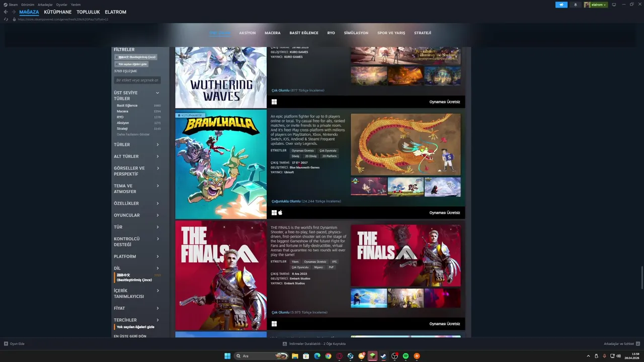Viewport: 644px width, 362px height.
Task: Click Brawlhalla 'Oynaması Ücretsiz' tag
Action: pos(303,150)
